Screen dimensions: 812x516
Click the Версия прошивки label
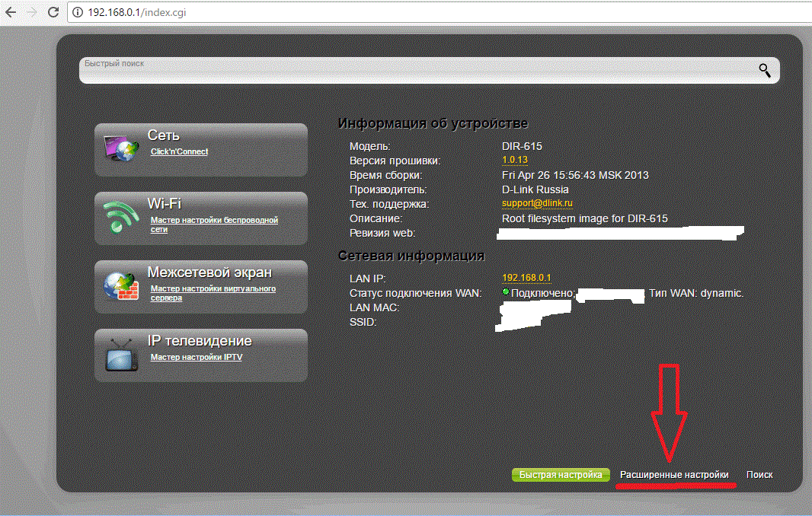pyautogui.click(x=395, y=161)
